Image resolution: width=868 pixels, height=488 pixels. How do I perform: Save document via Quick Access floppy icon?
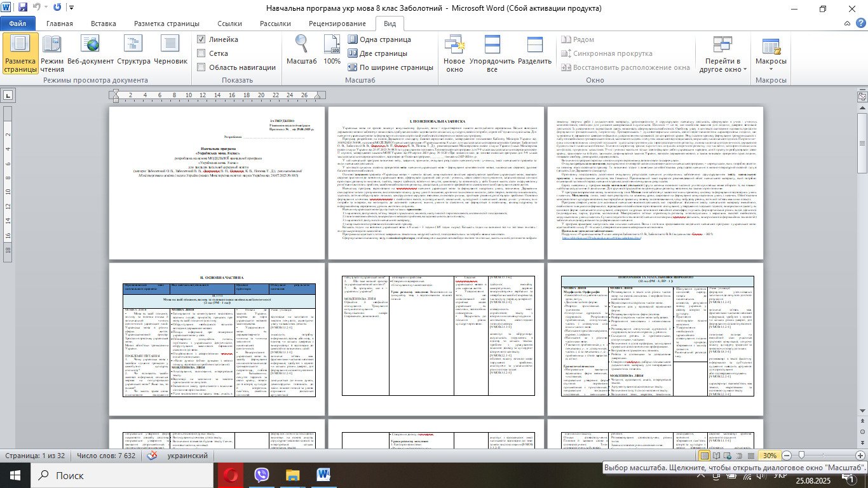[x=23, y=8]
